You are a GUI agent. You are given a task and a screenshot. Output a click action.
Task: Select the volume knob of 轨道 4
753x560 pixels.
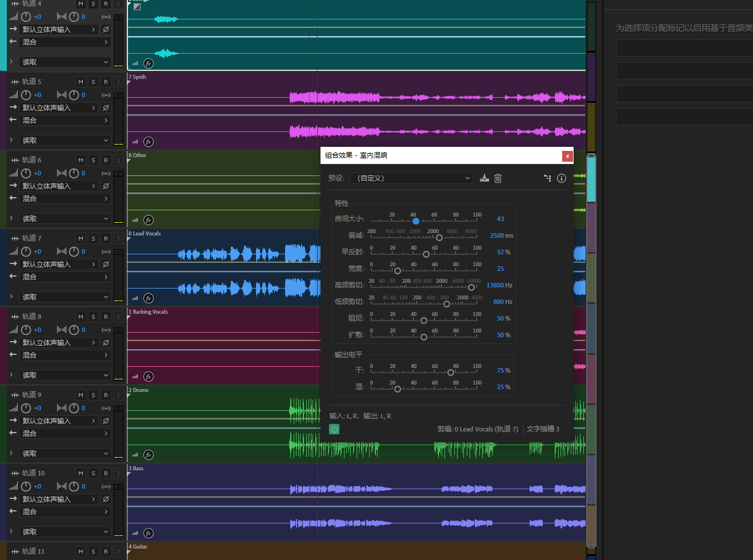(x=26, y=17)
